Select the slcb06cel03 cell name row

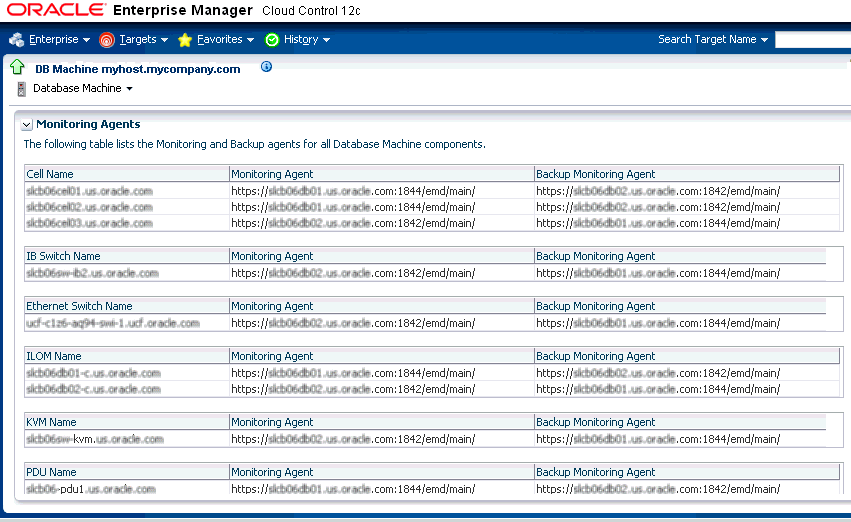90,224
